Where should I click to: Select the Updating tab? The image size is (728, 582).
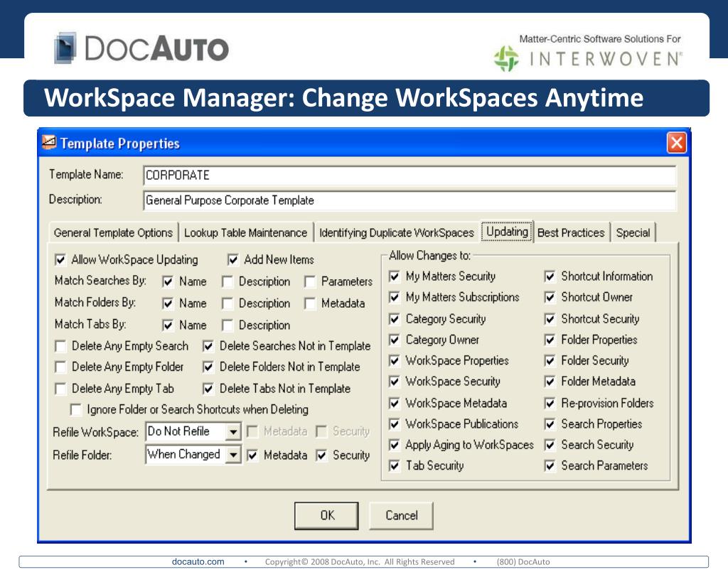click(x=507, y=231)
